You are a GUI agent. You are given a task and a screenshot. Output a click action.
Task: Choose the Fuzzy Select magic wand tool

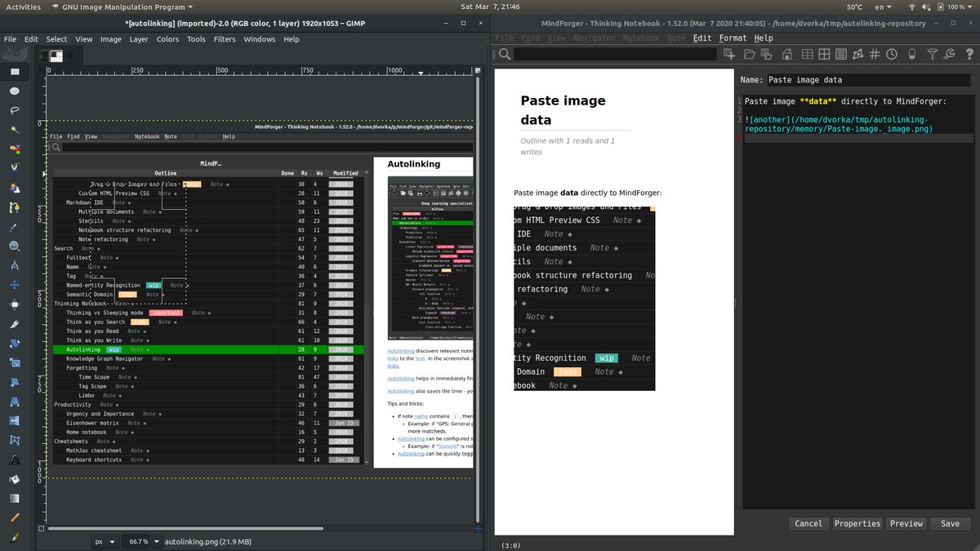[14, 130]
